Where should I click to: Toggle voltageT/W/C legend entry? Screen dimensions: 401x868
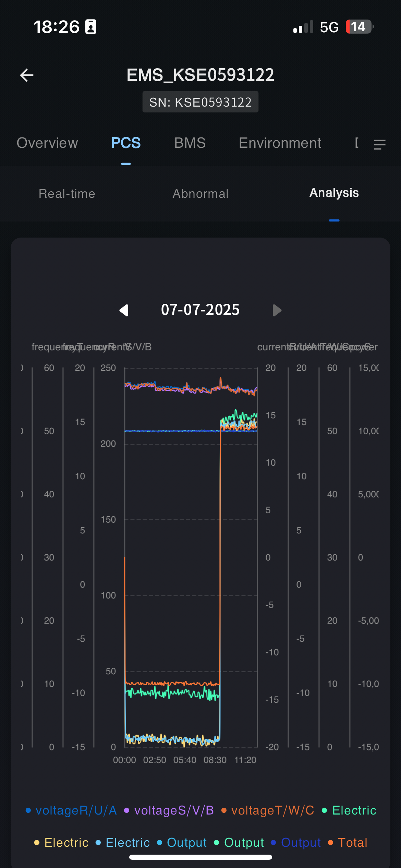click(268, 810)
